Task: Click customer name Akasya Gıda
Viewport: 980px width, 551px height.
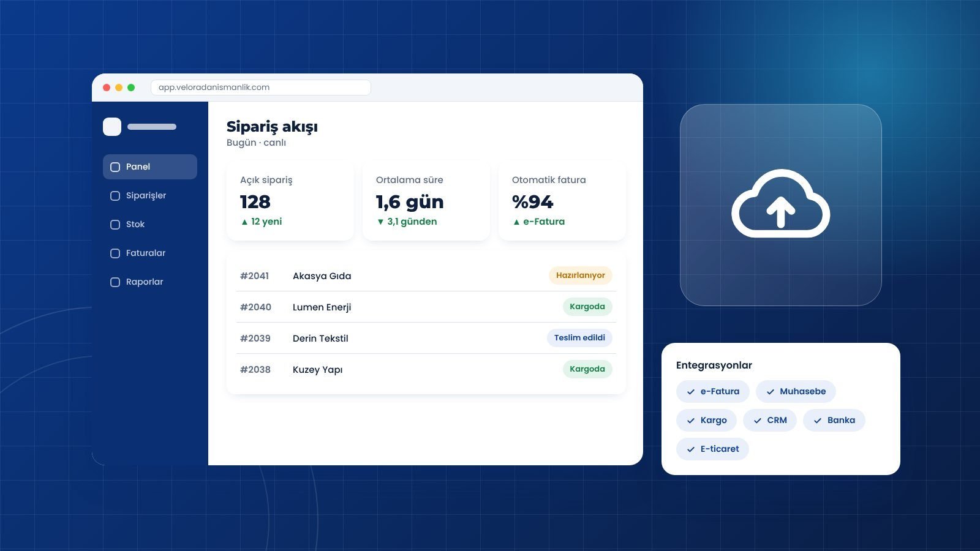Action: click(x=322, y=276)
